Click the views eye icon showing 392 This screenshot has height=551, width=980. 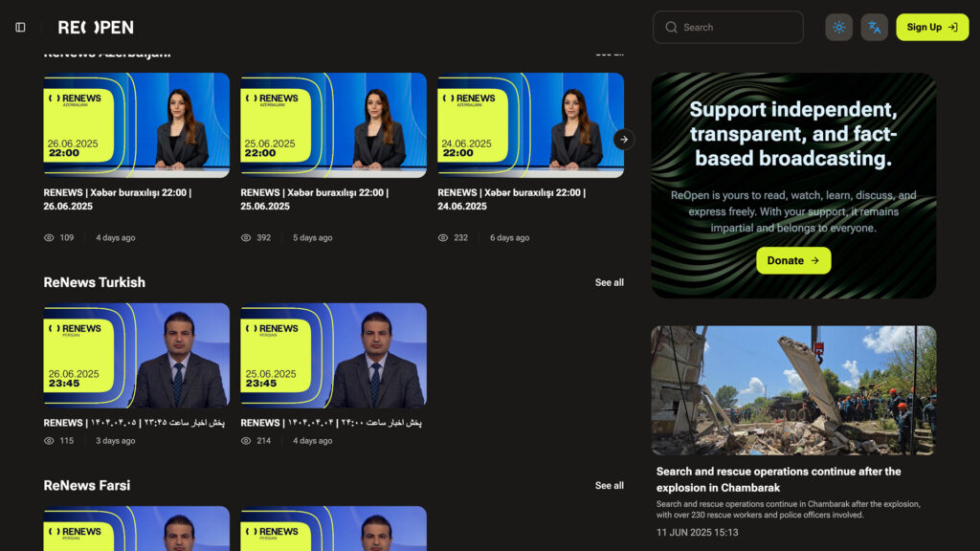(x=246, y=238)
